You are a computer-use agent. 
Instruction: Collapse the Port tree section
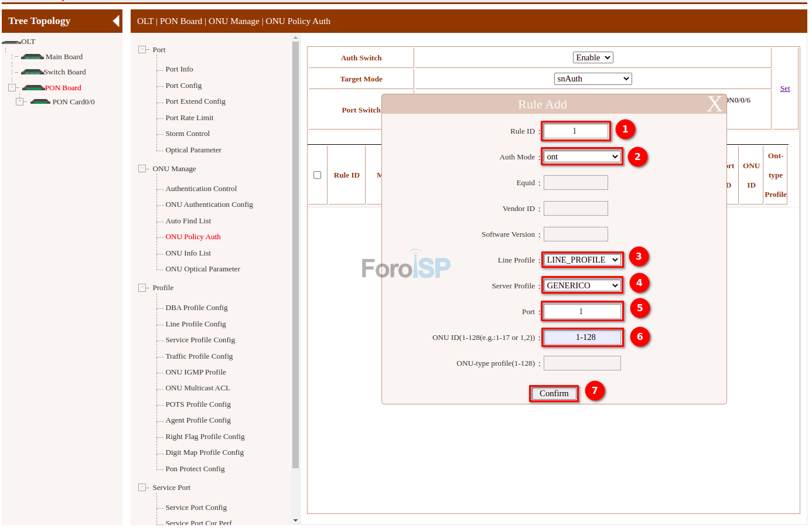point(142,50)
